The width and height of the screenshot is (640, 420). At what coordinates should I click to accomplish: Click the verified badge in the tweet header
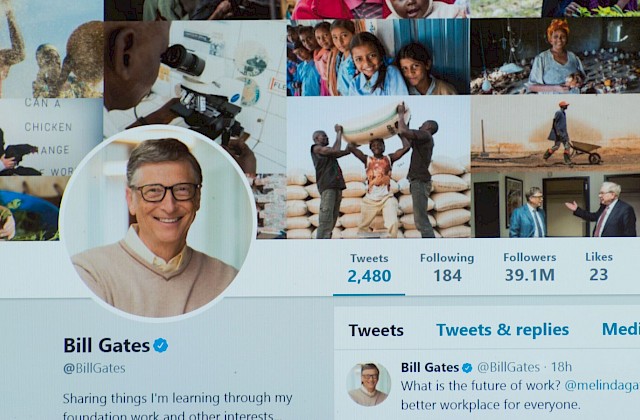[467, 368]
